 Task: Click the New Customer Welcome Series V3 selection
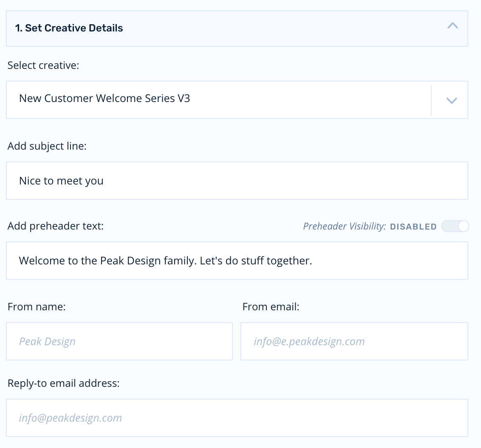pyautogui.click(x=105, y=98)
